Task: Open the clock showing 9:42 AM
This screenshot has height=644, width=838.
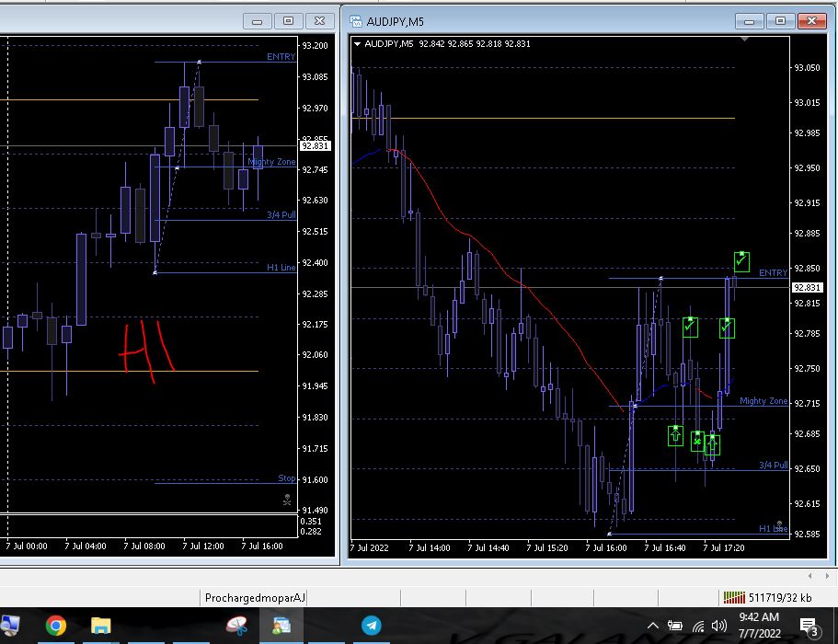Action: pos(759,626)
